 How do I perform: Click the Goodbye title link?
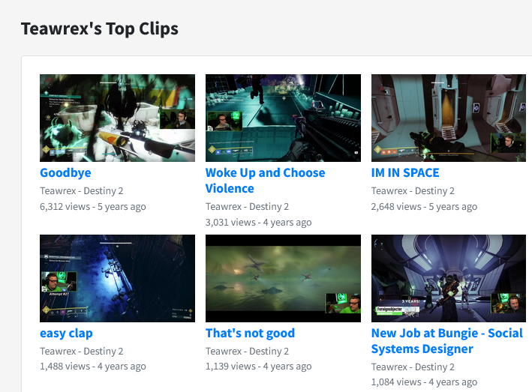65,173
